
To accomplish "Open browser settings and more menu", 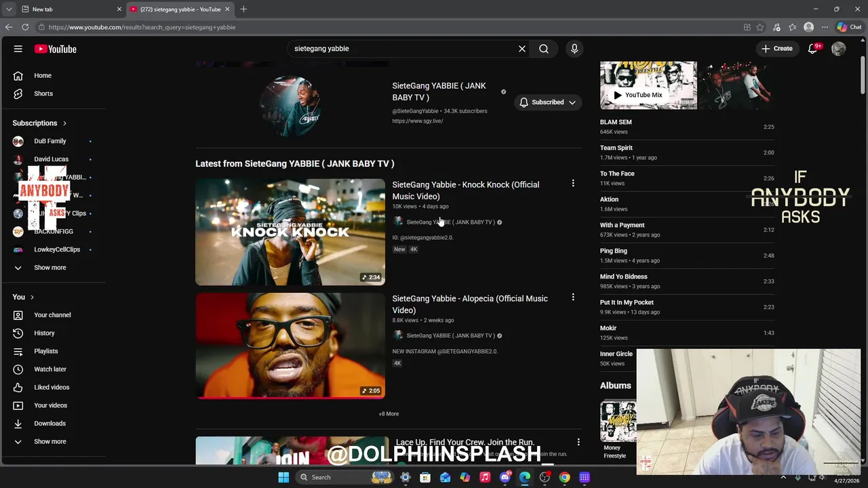I will coord(825,27).
